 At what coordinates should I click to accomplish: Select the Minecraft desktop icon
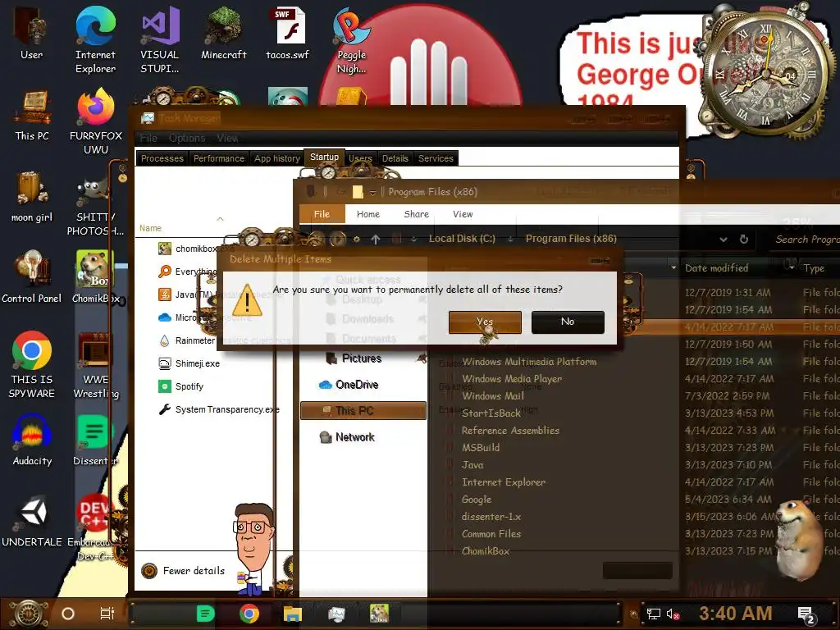tap(223, 33)
